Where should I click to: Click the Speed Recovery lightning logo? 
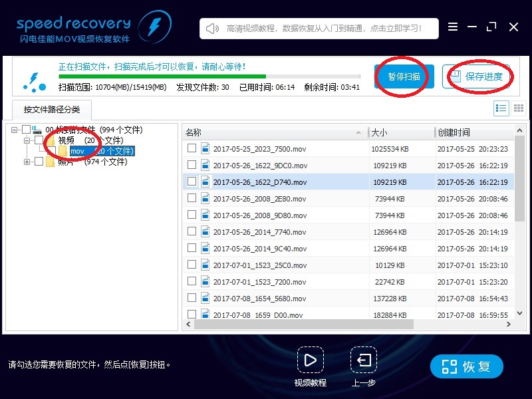click(154, 27)
